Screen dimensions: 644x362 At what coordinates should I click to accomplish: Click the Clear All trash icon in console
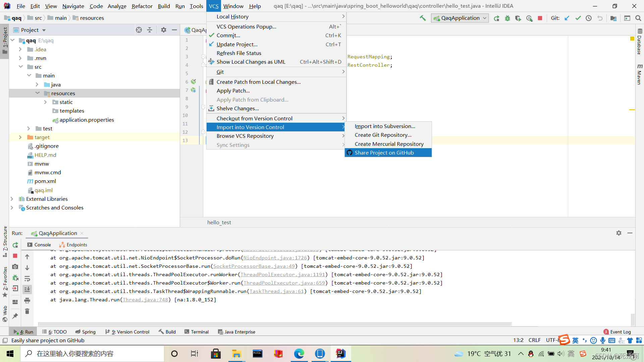tap(27, 311)
